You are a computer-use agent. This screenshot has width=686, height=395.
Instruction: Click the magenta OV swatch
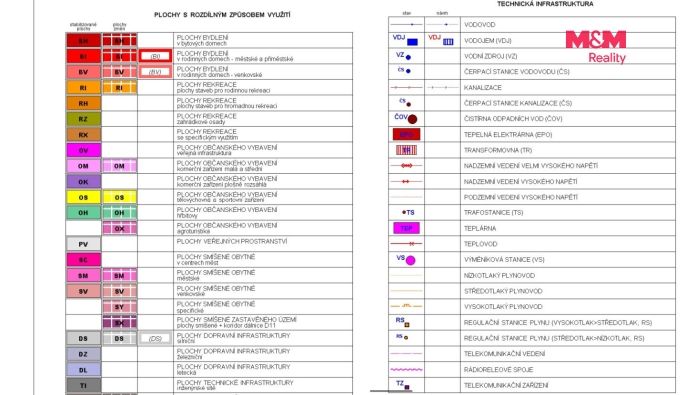83,150
